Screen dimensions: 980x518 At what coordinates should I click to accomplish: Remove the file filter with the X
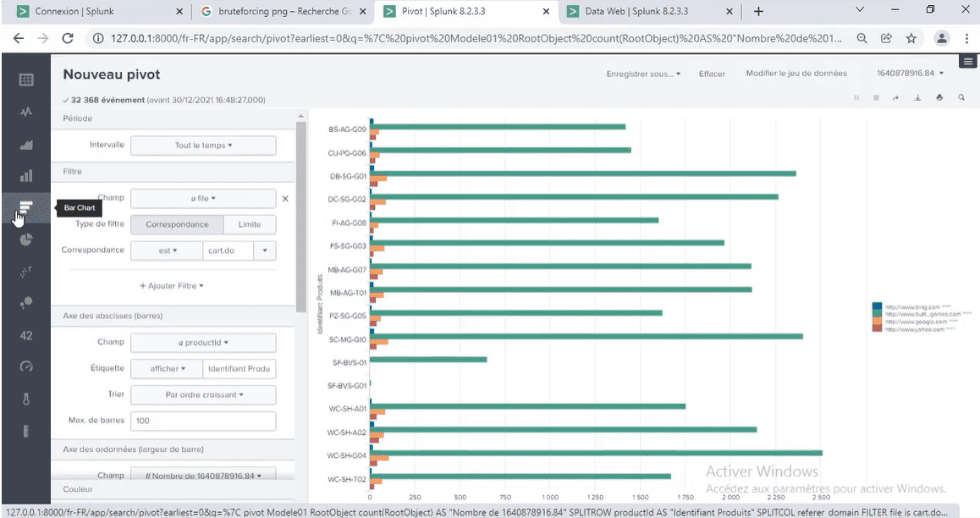(285, 199)
